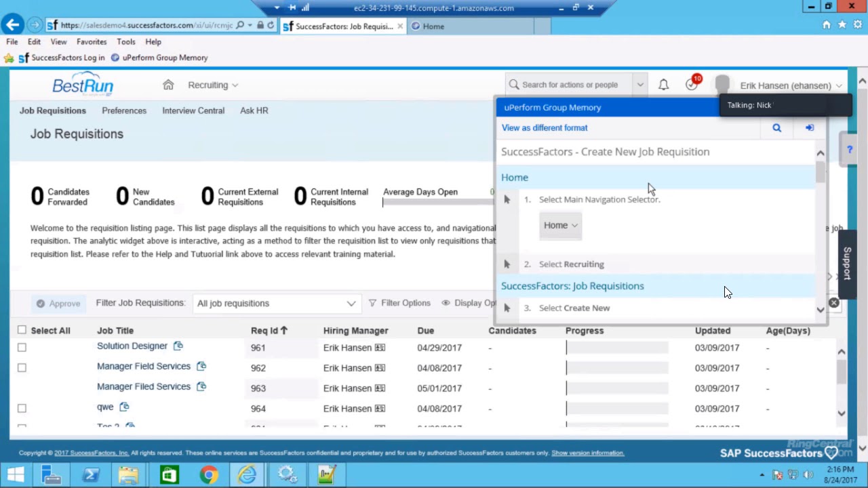The width and height of the screenshot is (868, 488).
Task: Open the All job requisitions filter dropdown
Action: (x=276, y=303)
